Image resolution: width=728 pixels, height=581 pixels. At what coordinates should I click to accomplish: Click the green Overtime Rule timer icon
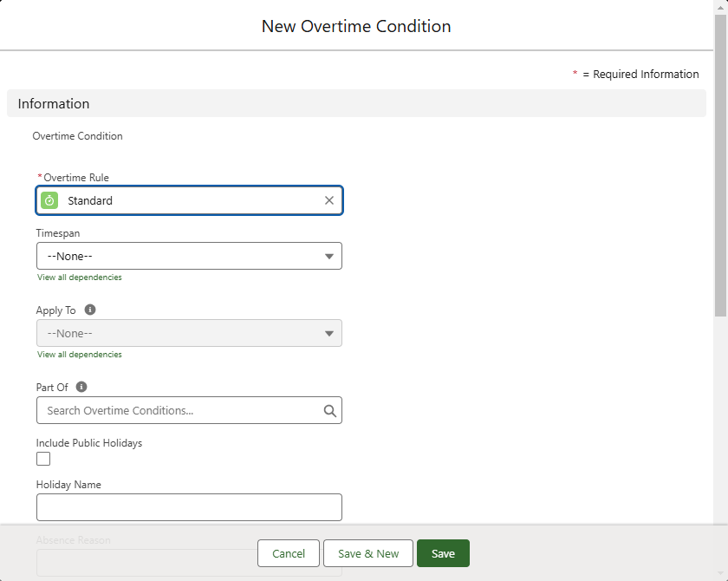pyautogui.click(x=49, y=200)
